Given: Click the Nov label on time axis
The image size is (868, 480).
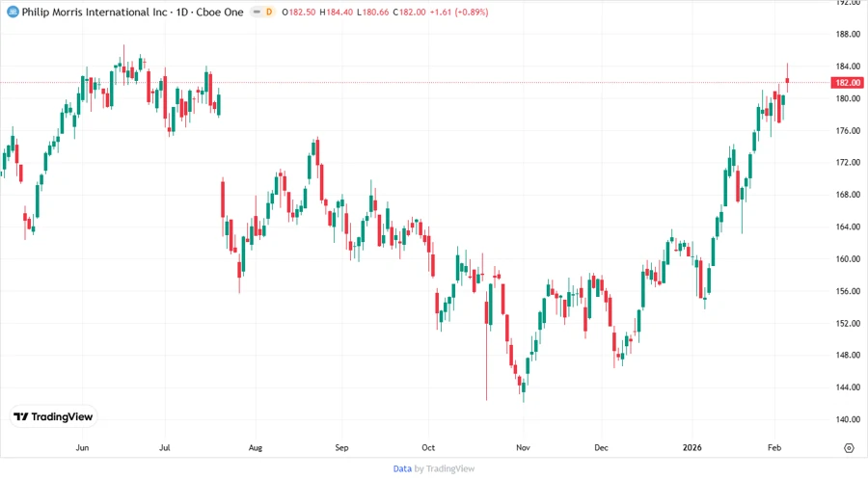Looking at the screenshot, I should (523, 447).
